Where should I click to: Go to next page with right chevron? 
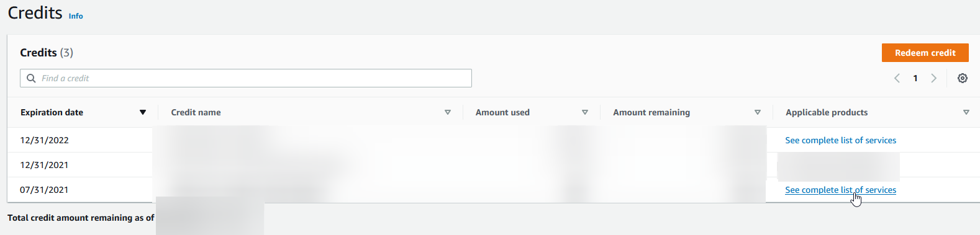pos(933,78)
